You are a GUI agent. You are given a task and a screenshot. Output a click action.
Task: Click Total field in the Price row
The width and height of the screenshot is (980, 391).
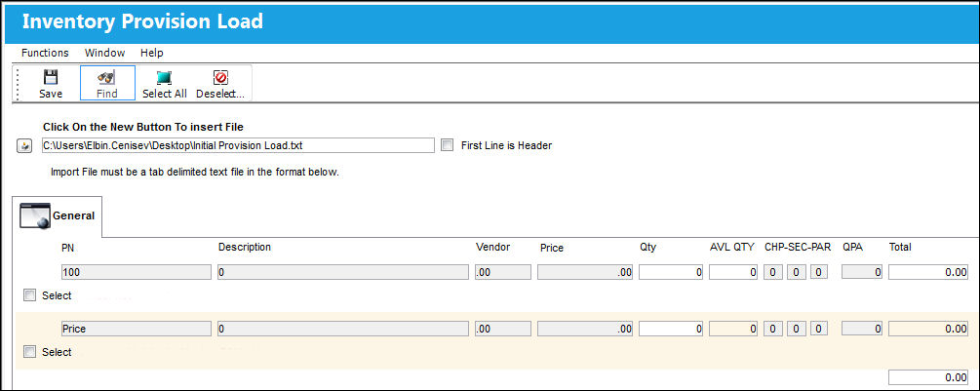[928, 329]
